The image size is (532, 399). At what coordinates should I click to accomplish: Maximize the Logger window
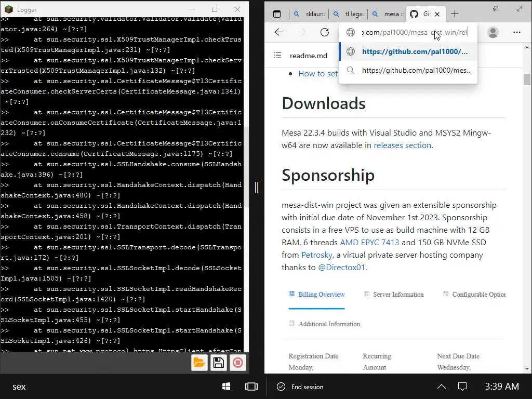(x=215, y=9)
